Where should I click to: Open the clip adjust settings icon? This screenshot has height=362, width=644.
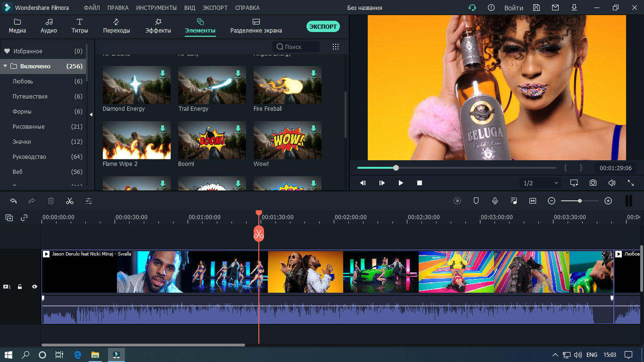coord(89,201)
